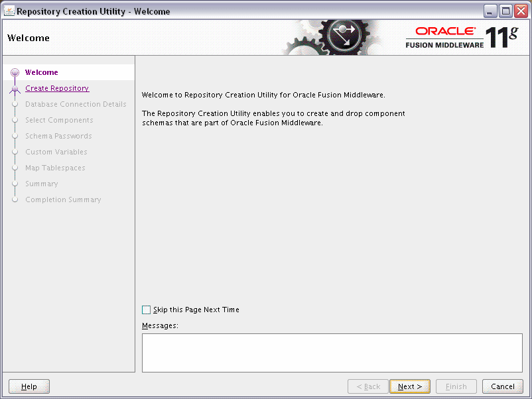This screenshot has width=532, height=399.
Task: Click the bullet icon beside the Welcome step
Action: [x=15, y=72]
